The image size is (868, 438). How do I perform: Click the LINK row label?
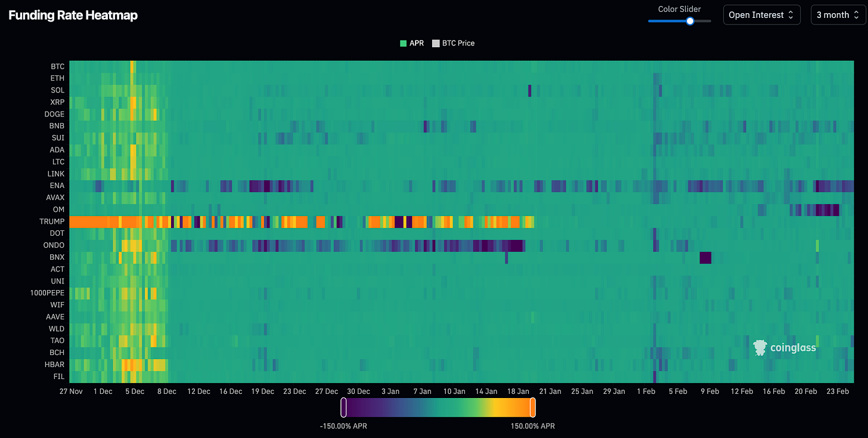[x=56, y=174]
